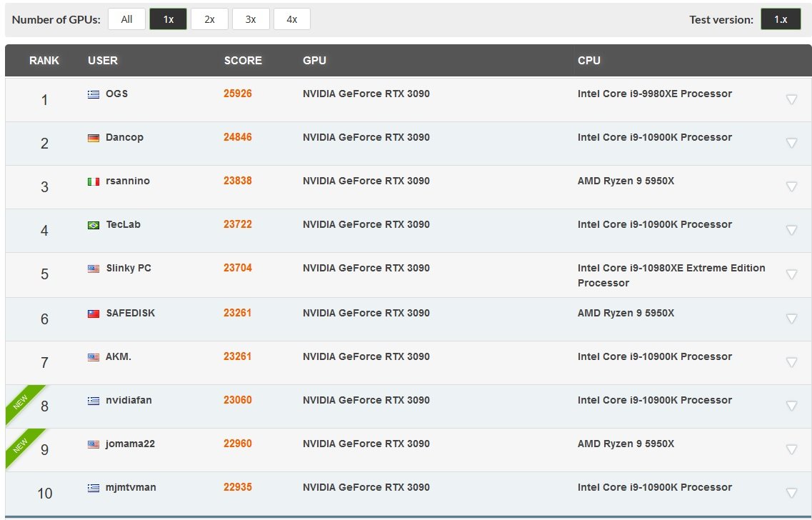Screen dimensions: 812x520
Task: Open score 22935 result
Action: 238,487
